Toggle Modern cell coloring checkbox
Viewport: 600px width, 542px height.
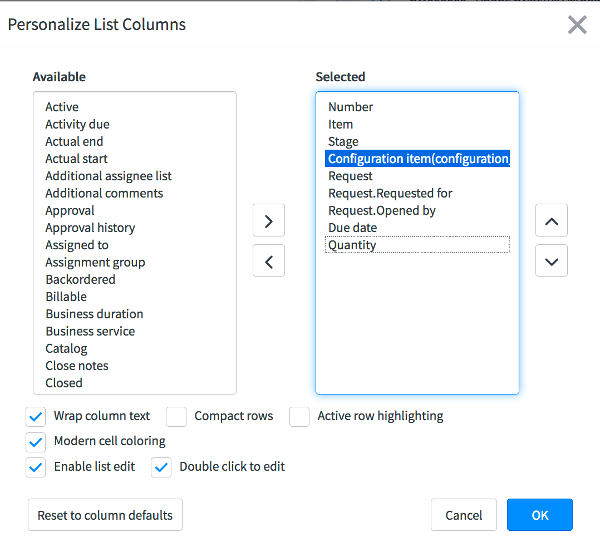point(36,441)
